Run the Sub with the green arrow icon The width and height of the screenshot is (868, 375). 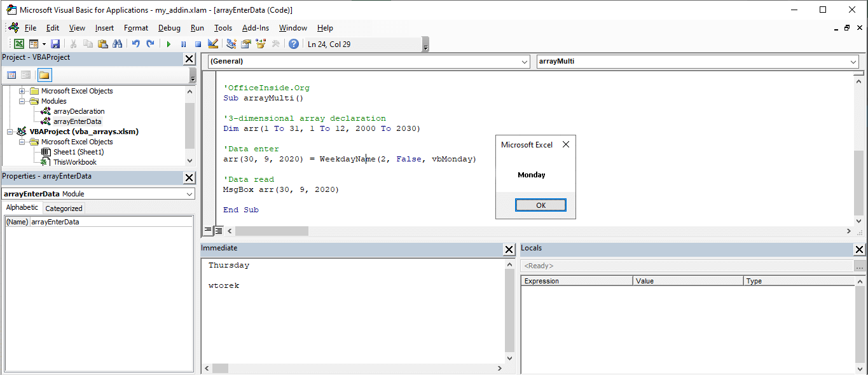(167, 43)
